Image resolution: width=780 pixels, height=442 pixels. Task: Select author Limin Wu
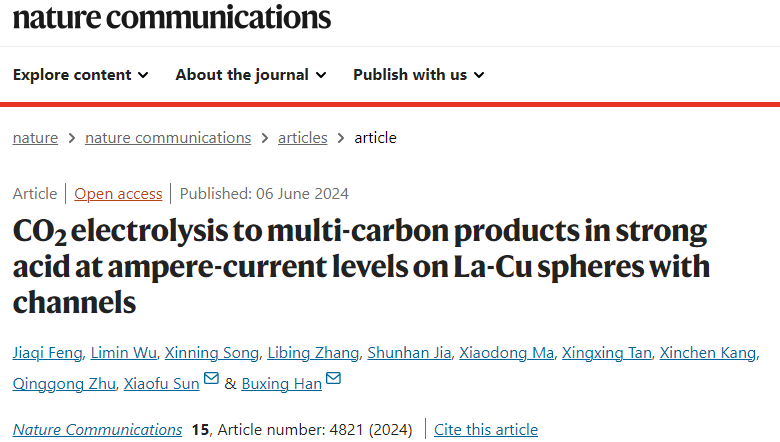pos(123,353)
